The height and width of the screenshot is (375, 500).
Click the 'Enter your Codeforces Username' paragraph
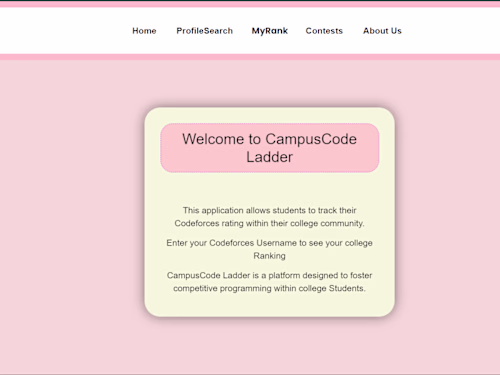269,249
